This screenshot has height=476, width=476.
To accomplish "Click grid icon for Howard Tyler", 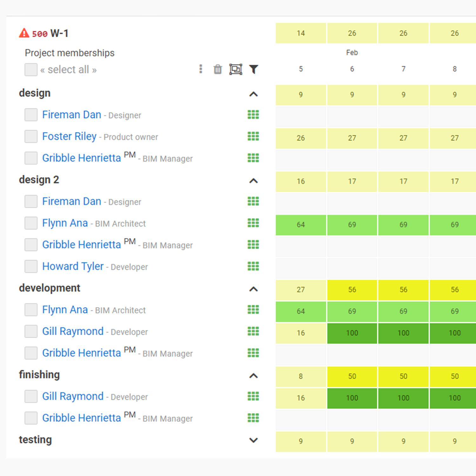I will point(253,266).
